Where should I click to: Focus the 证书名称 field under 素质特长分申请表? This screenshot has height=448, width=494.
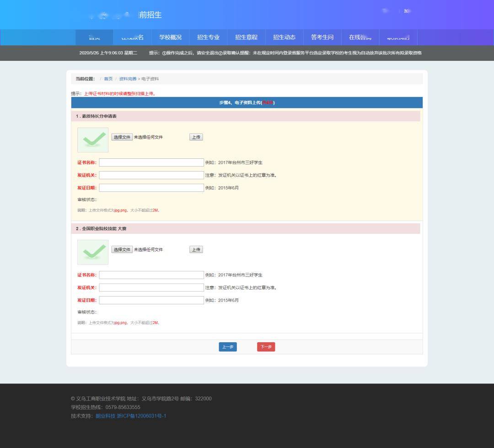pyautogui.click(x=151, y=162)
